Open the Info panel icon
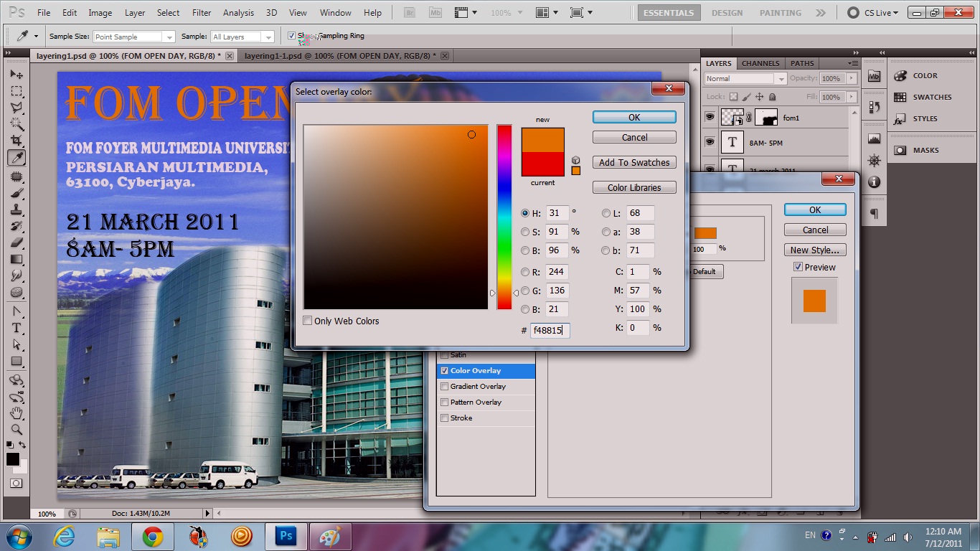 [x=874, y=182]
